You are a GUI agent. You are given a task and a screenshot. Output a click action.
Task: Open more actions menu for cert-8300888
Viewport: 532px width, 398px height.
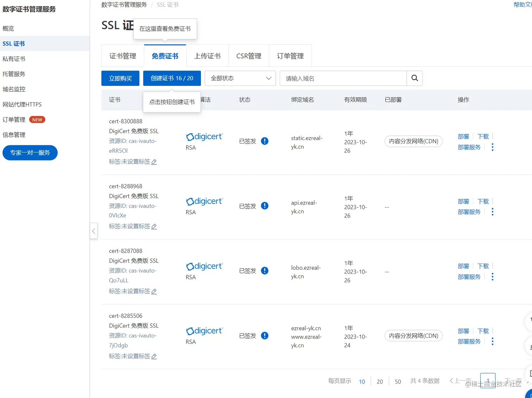coord(492,147)
